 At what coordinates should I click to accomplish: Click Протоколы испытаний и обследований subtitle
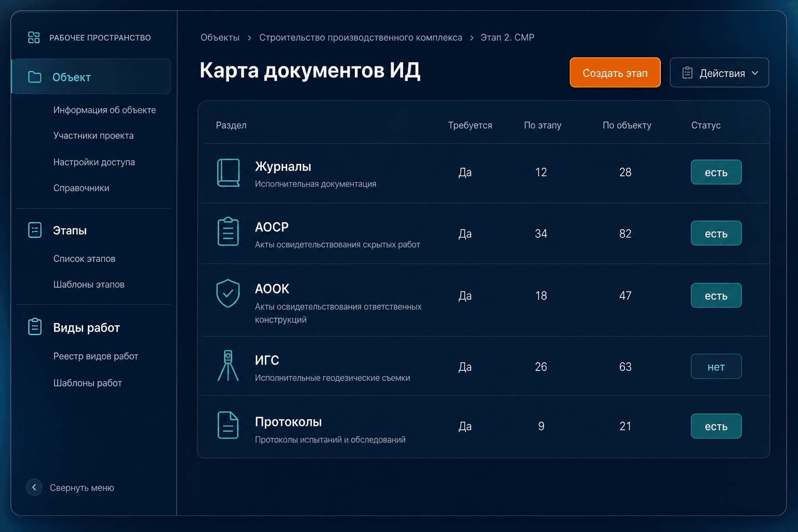(x=330, y=440)
